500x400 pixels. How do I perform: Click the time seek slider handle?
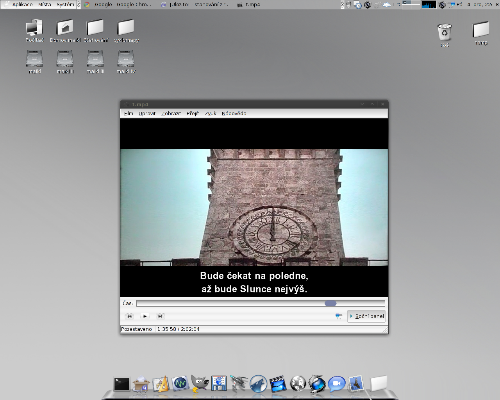331,303
